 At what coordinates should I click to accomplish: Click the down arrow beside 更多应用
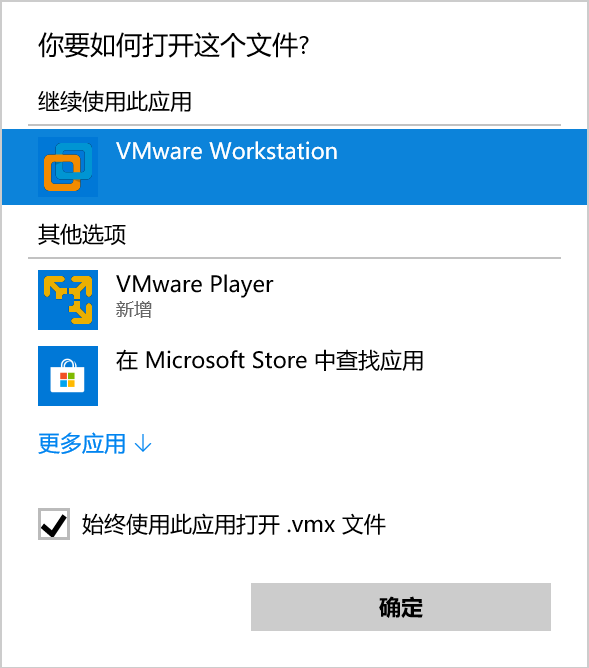point(143,443)
